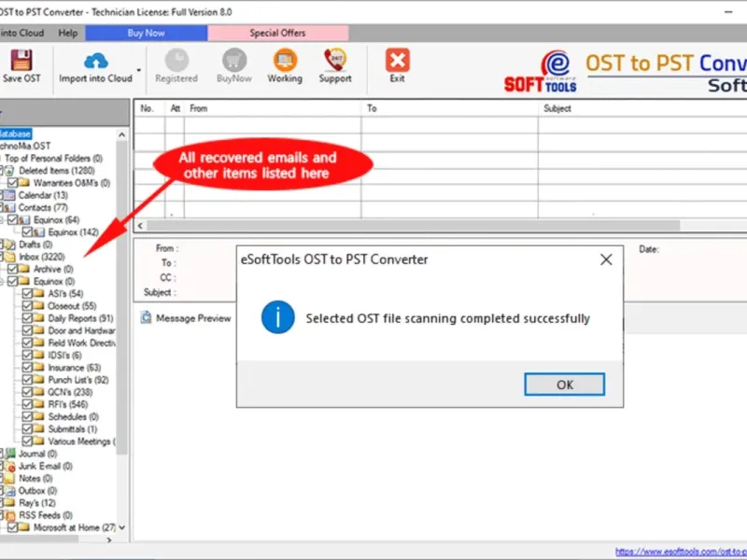Select the Contacts (77) folder
The image size is (747, 560).
[x=43, y=207]
